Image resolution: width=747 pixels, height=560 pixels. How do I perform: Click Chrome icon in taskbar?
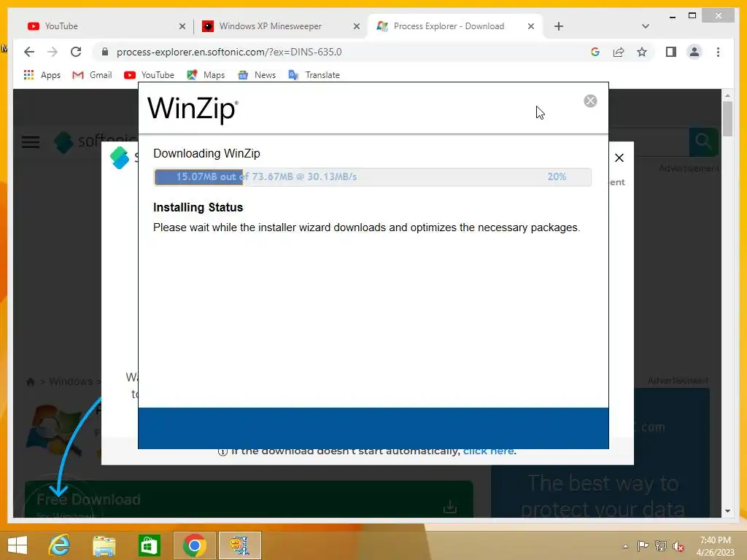point(194,545)
